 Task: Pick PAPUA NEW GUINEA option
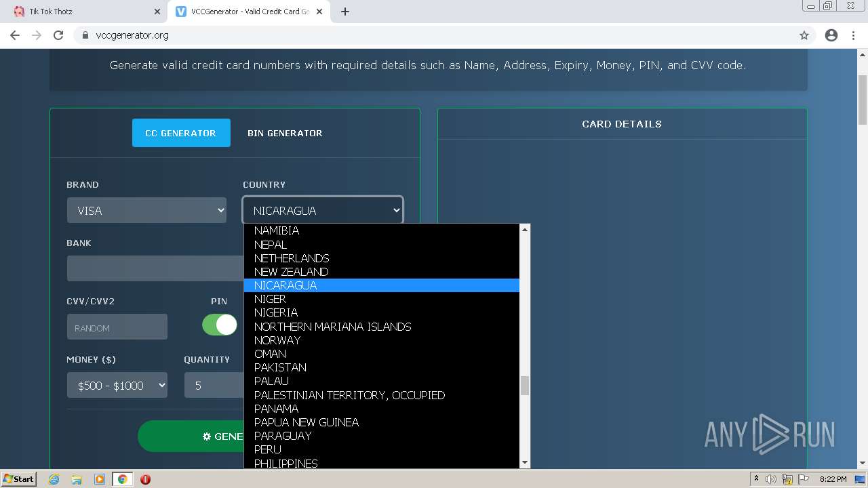coord(382,422)
